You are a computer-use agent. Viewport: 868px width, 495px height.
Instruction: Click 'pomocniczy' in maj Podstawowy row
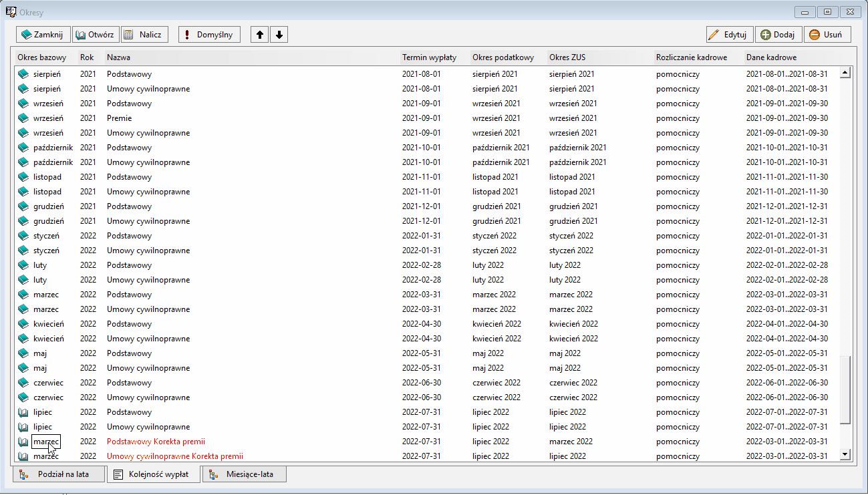click(678, 353)
